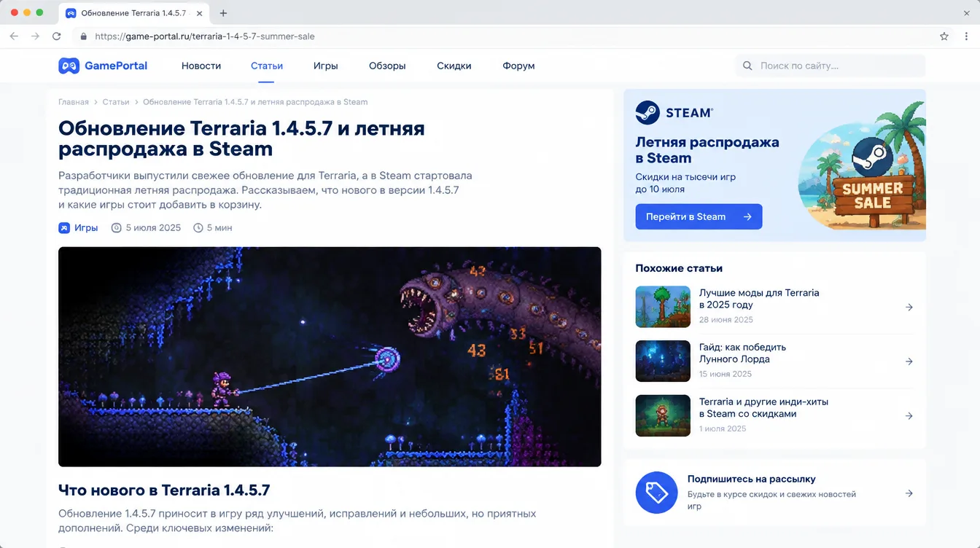Screen dimensions: 980x548
Task: Open the Скидки section
Action: click(x=454, y=66)
